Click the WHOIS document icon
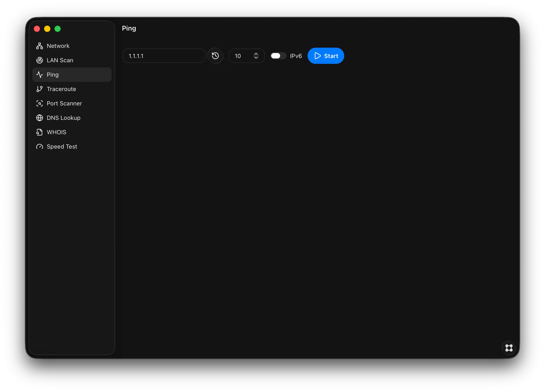 39,132
